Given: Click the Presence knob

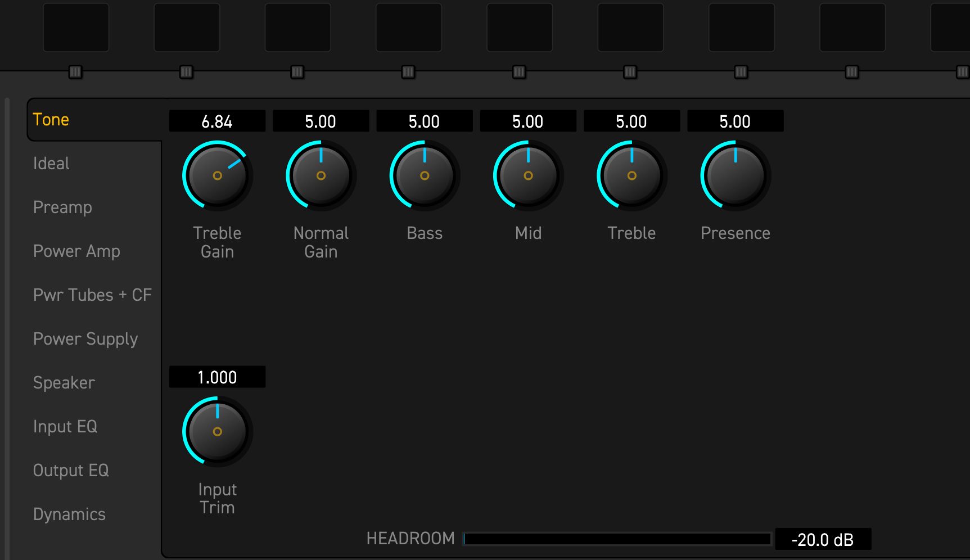Looking at the screenshot, I should 736,176.
